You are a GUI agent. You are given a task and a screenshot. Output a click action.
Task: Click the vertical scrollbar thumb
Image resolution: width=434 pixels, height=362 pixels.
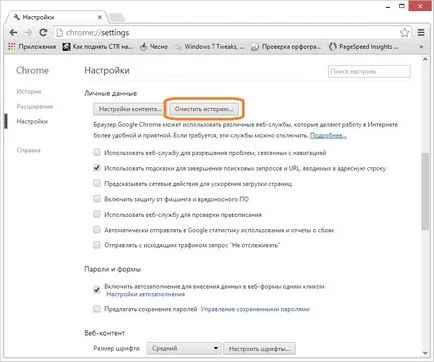click(x=425, y=191)
